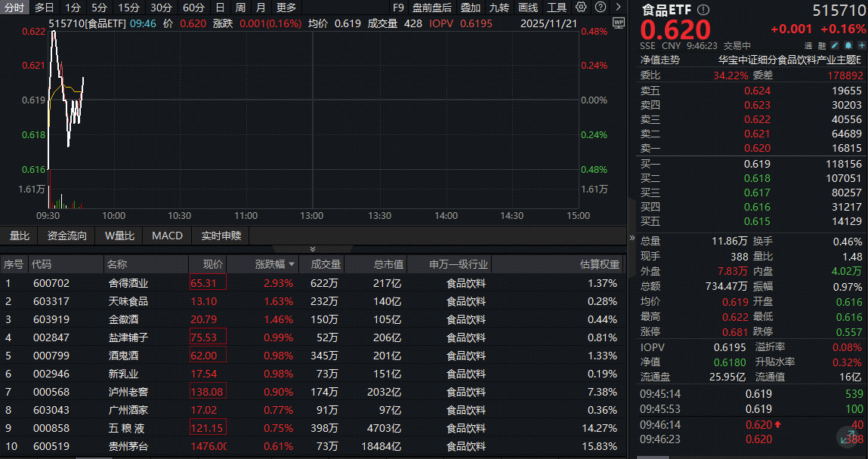
Task: Select the 天味食品 row
Action: point(313,301)
